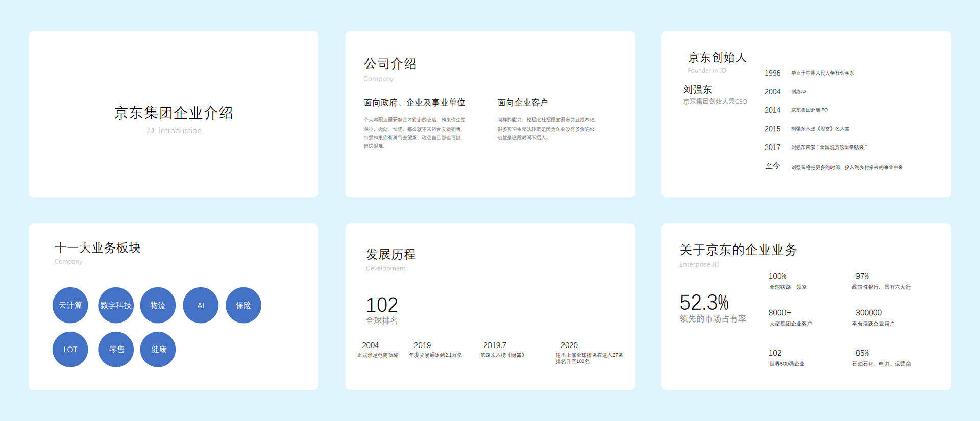Select the 零售 circle
The width and height of the screenshot is (980, 421).
116,350
